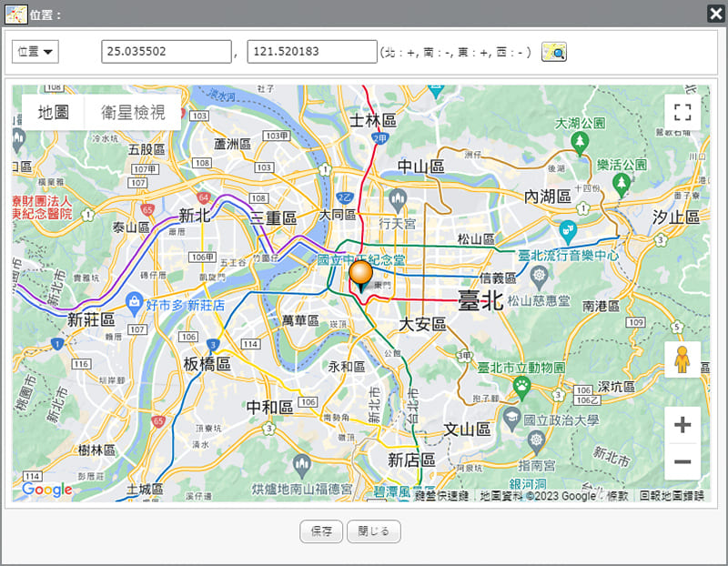728x566 pixels.
Task: Click the 汐止區 district label
Action: (676, 217)
